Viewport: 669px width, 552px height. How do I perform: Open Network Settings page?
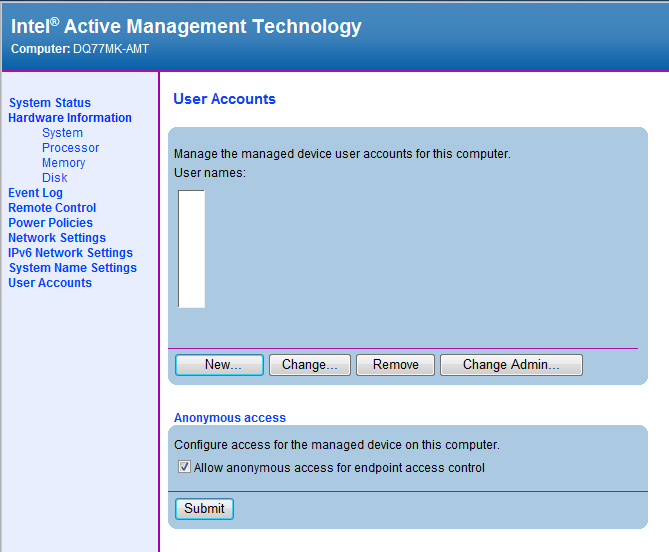coord(57,238)
